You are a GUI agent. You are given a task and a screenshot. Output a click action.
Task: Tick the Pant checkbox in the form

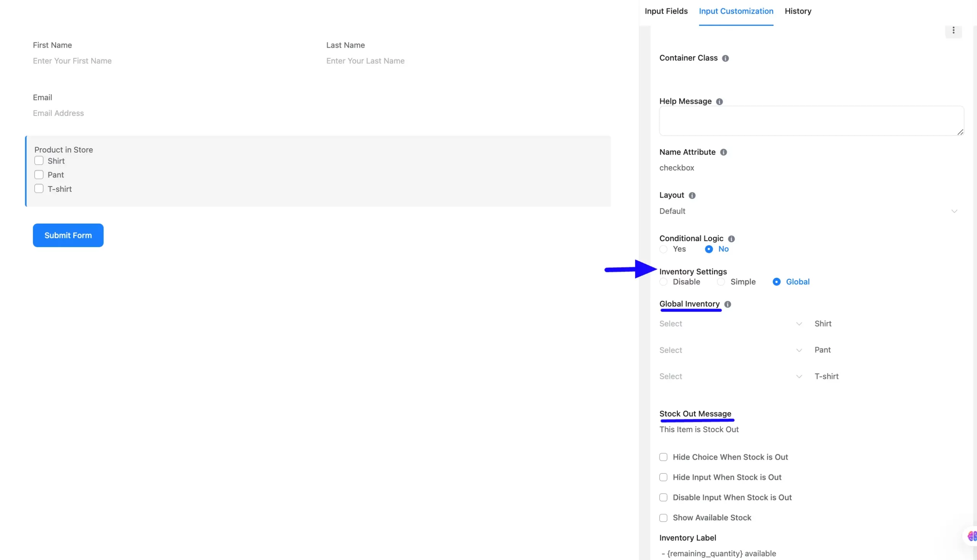(39, 175)
